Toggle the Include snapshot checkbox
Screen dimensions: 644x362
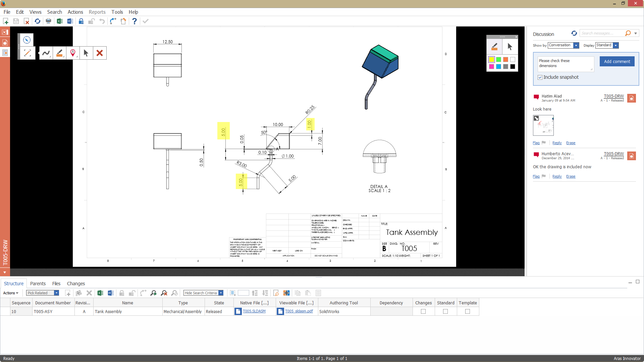pos(540,77)
